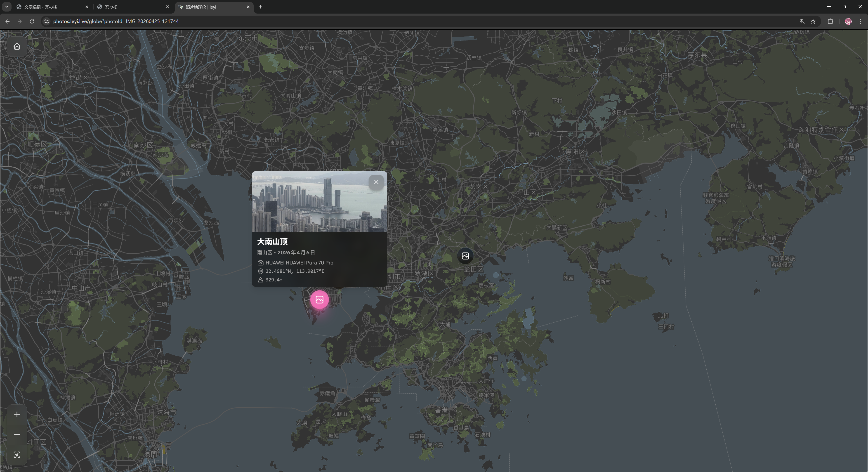This screenshot has height=472, width=868.
Task: Click the location pin icon beside the coordinates
Action: tap(260, 271)
